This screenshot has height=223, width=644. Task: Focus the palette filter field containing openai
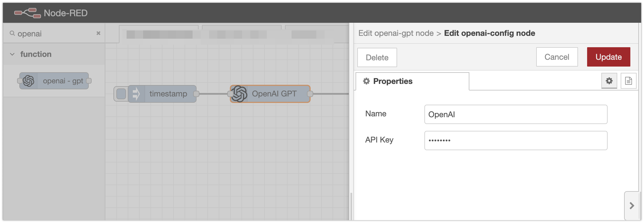[54, 34]
